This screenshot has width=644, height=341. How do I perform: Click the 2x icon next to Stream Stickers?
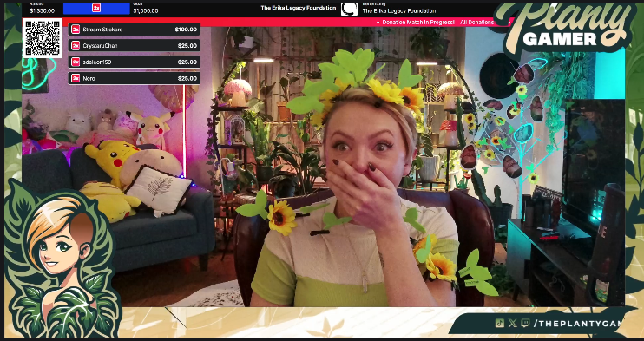[76, 30]
